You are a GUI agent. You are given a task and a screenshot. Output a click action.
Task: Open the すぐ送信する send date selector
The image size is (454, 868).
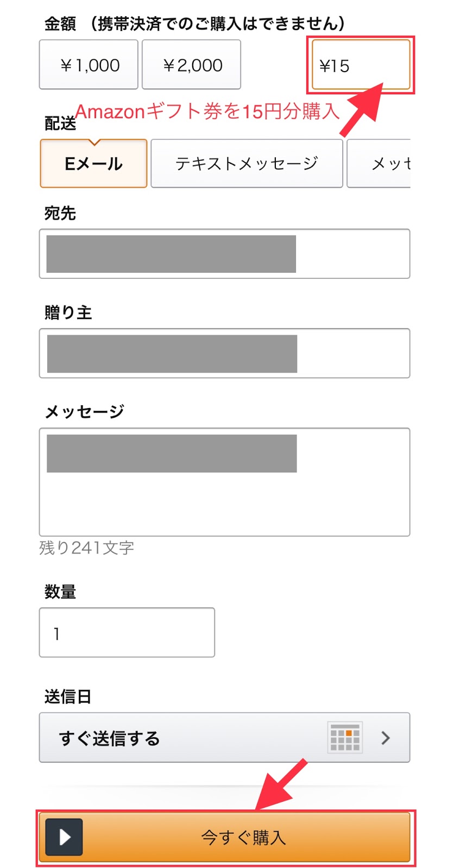coord(224,737)
